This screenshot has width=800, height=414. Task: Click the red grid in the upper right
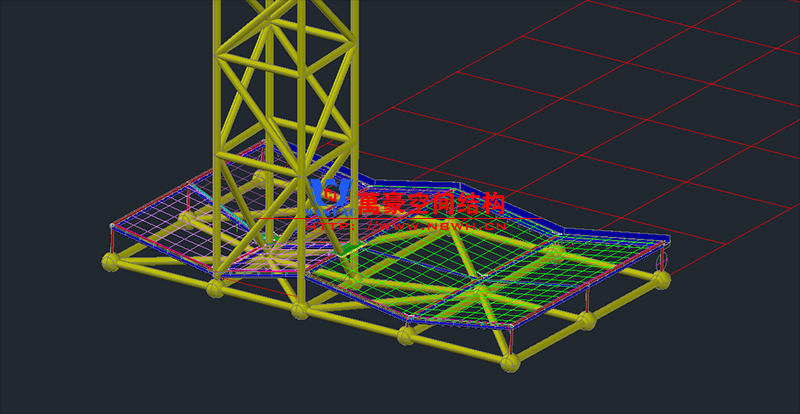pos(640,110)
